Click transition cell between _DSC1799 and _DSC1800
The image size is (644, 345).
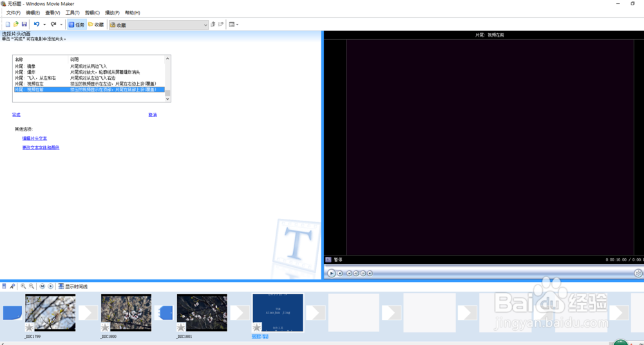point(88,313)
